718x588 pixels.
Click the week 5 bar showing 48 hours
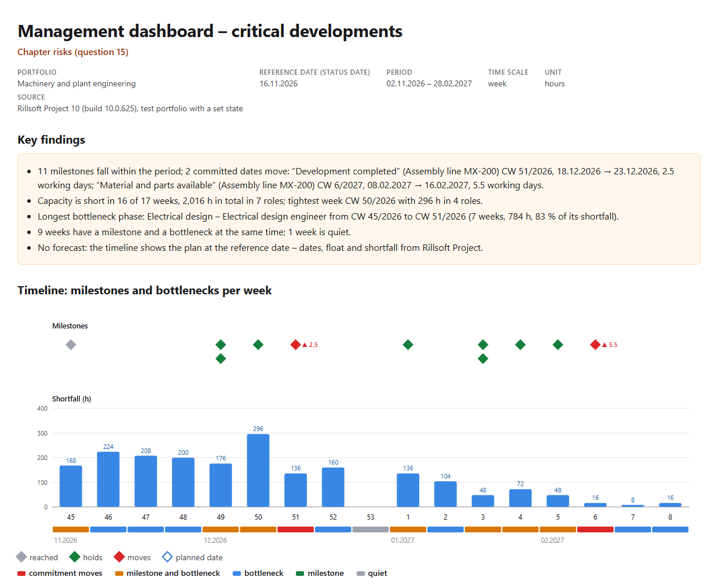coord(558,501)
